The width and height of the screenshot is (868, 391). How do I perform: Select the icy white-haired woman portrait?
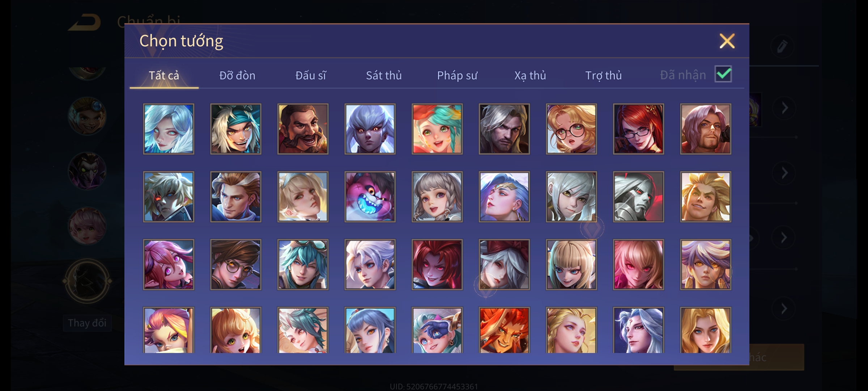coord(169,129)
